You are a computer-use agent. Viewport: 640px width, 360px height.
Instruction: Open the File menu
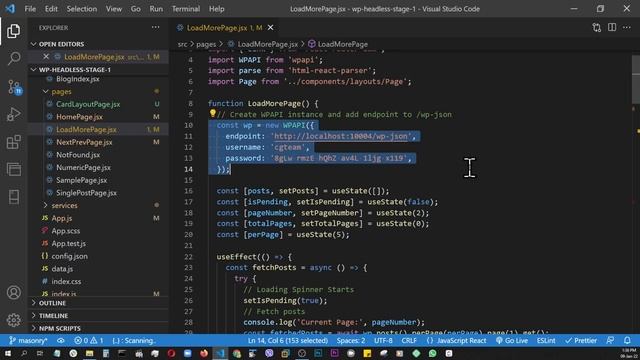pos(30,9)
